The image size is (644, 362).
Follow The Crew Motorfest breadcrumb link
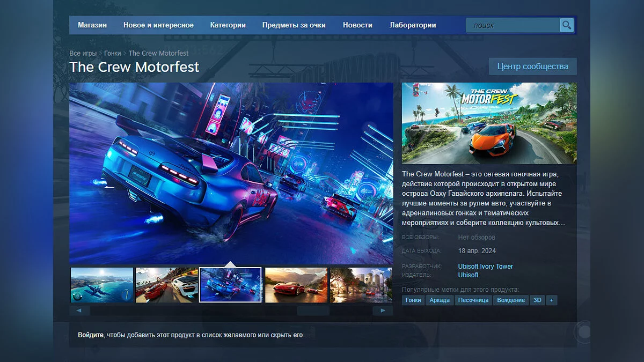click(158, 53)
